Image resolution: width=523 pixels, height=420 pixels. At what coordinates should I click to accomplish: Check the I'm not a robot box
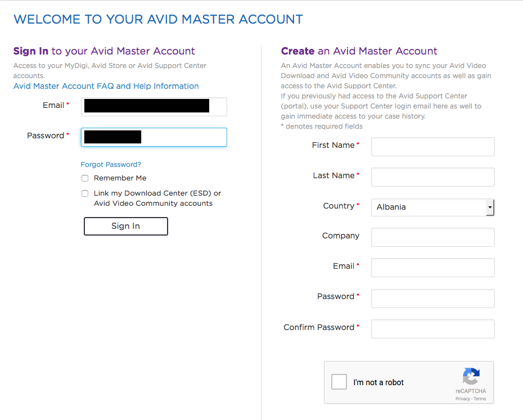pyautogui.click(x=339, y=382)
